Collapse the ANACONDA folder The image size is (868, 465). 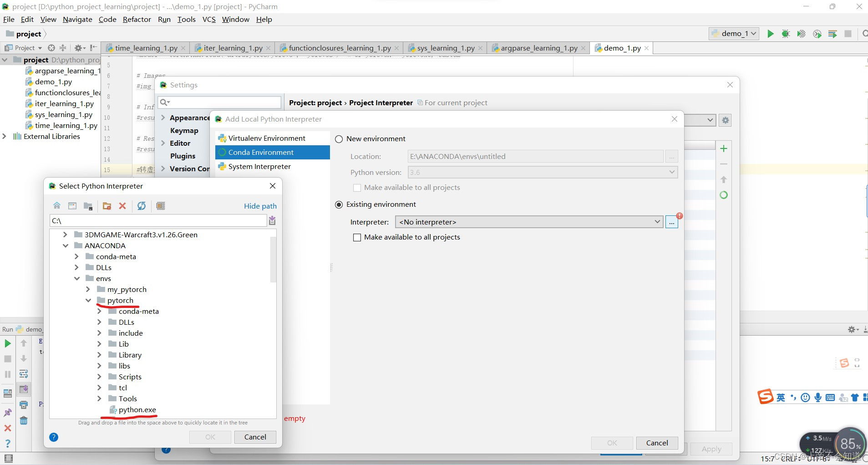66,246
